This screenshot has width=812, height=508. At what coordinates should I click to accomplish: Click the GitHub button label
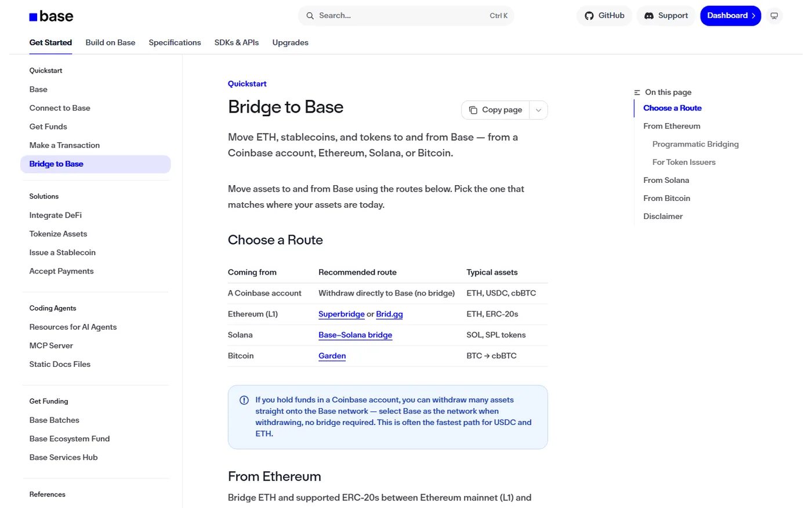tap(611, 16)
